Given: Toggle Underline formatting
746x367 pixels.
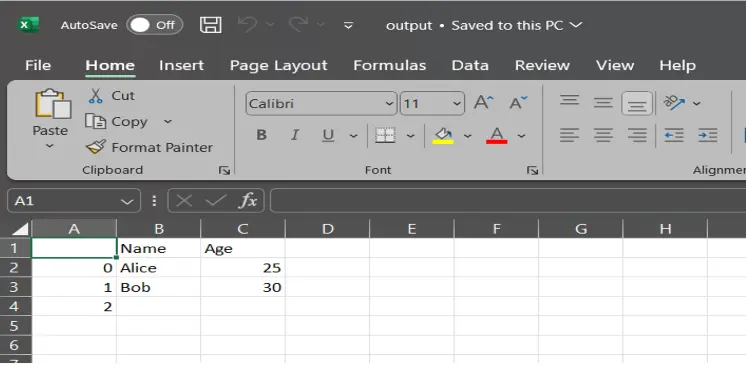Looking at the screenshot, I should tap(328, 136).
